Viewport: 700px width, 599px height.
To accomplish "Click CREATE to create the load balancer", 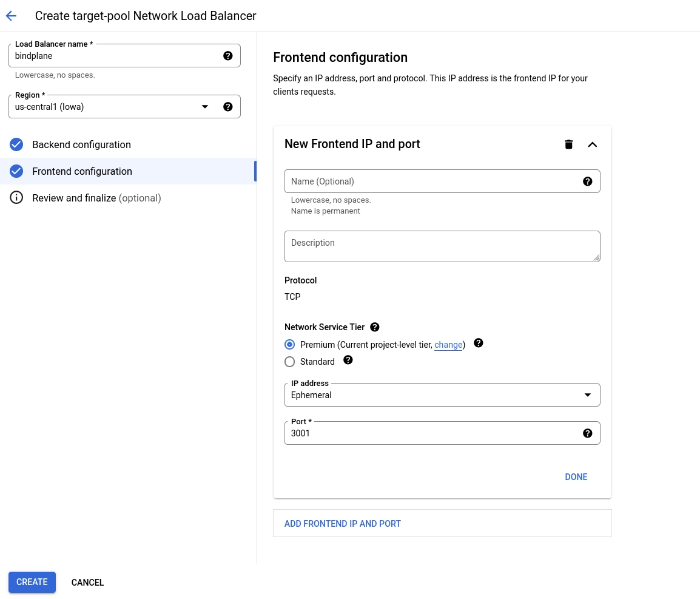I will tap(32, 582).
